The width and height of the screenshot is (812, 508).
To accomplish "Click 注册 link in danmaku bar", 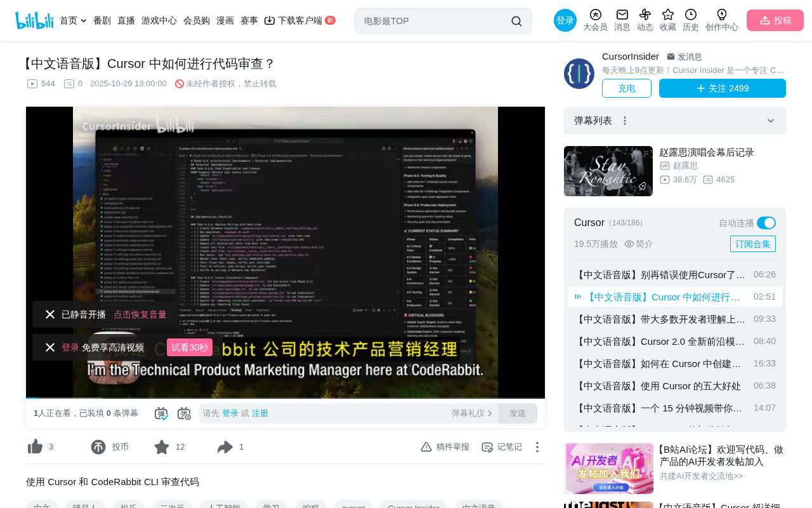I will point(260,413).
